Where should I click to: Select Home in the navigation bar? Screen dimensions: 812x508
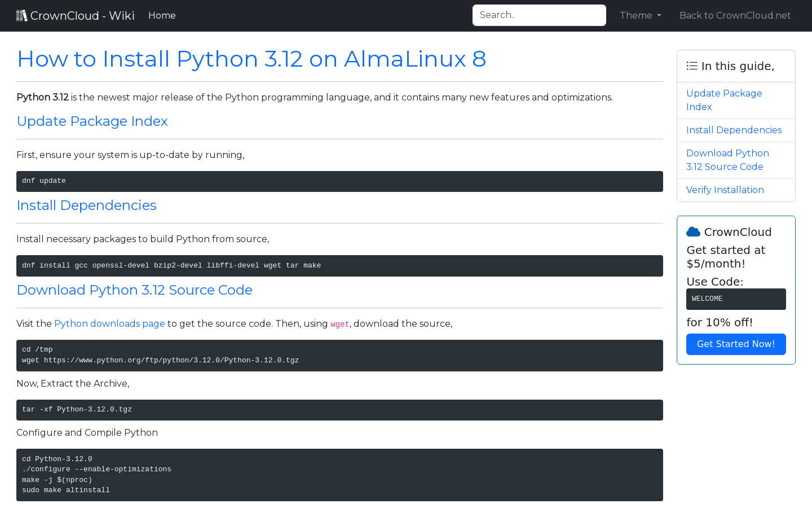pyautogui.click(x=162, y=15)
